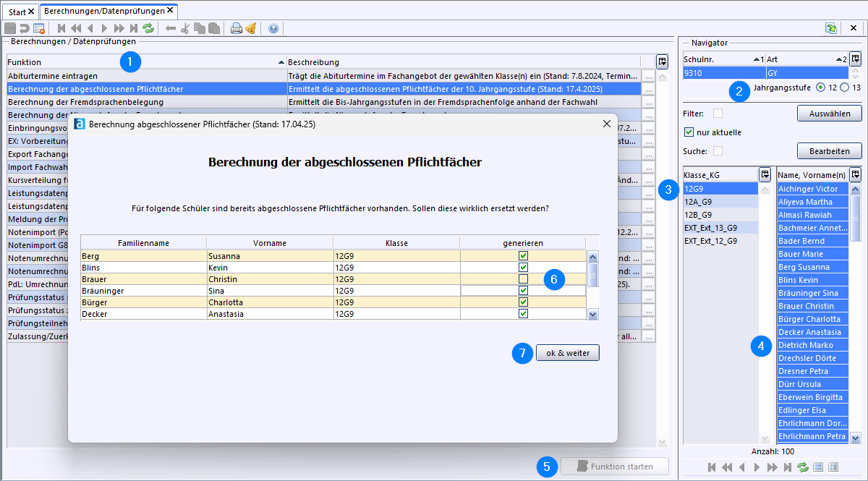Check the generieren box for Brauer Christin
868x481 pixels.
click(x=523, y=279)
